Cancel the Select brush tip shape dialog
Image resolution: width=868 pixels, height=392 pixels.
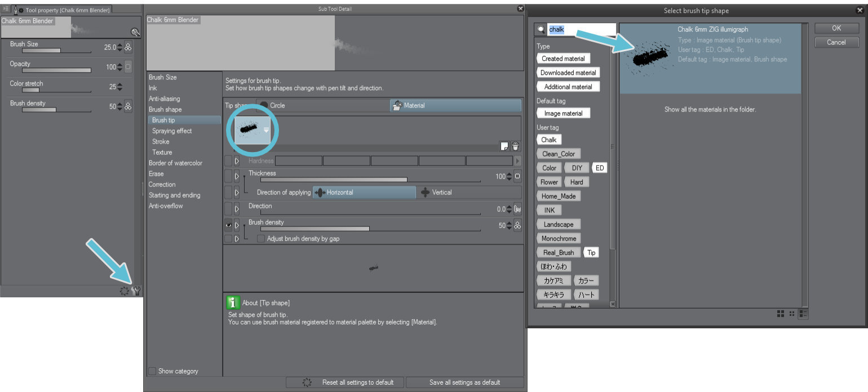click(836, 42)
